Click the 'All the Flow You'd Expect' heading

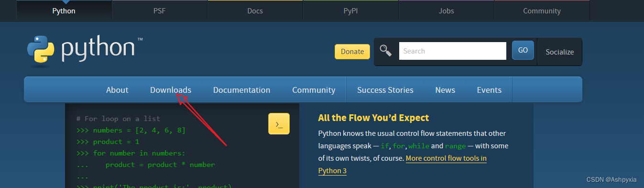[373, 118]
